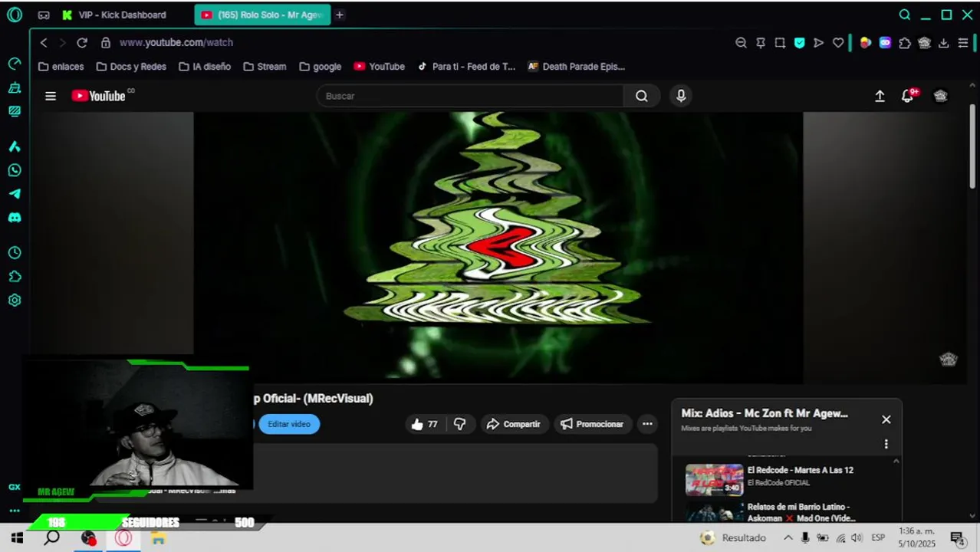Click the Editar video button
980x552 pixels.
coord(289,424)
